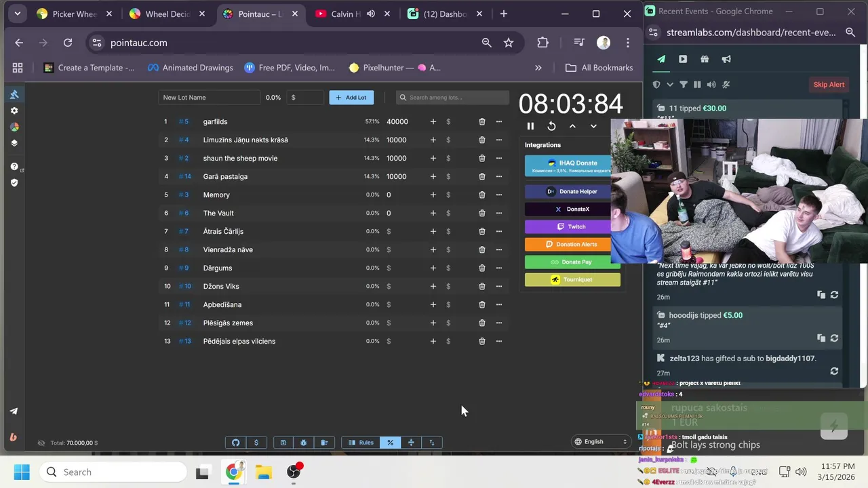
Task: Click the save icon in bottom toolbar
Action: (283, 443)
